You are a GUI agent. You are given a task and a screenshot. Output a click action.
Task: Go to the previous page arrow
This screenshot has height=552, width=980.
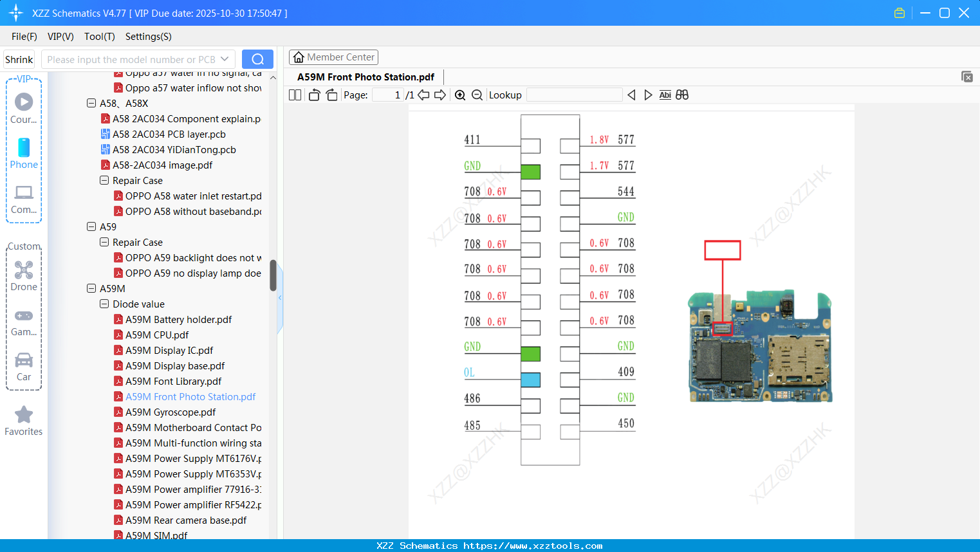tap(423, 95)
